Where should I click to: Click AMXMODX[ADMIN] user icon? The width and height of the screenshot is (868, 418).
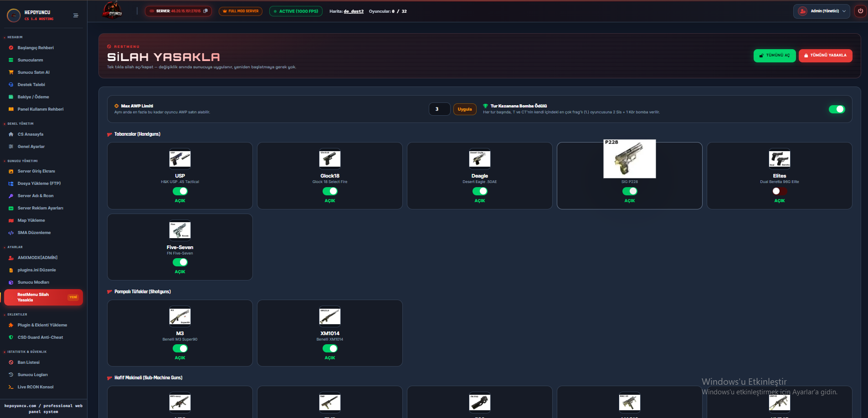(11, 258)
